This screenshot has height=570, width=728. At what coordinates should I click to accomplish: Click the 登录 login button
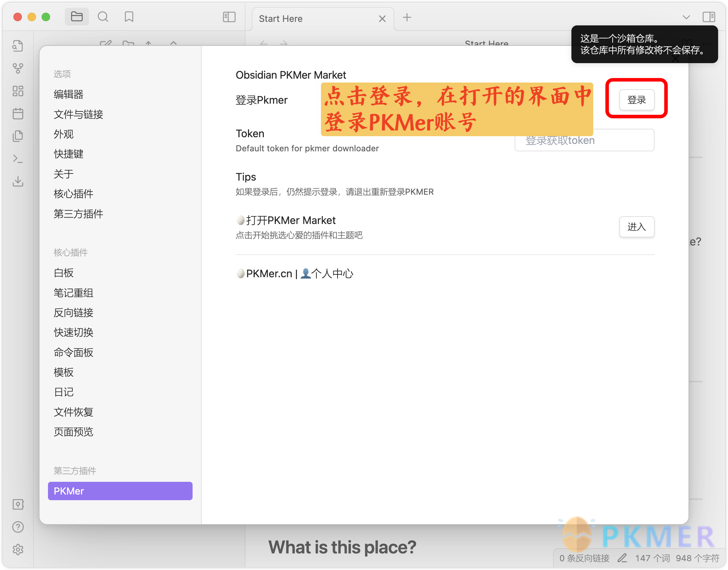point(637,100)
